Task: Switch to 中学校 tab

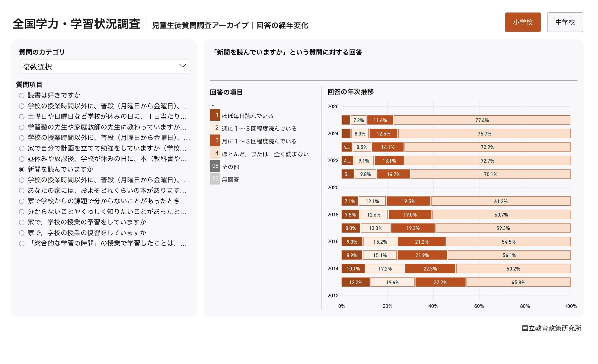Action: [565, 22]
